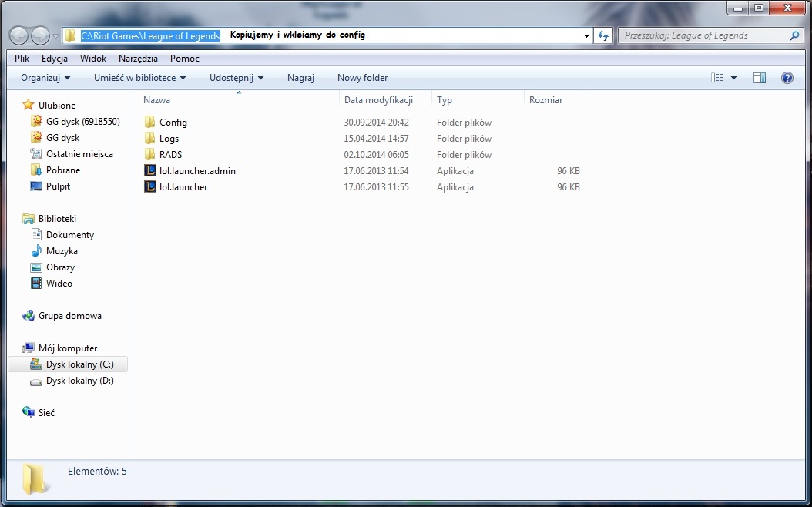Expand the Organizuj dropdown
The image size is (812, 507).
tap(45, 78)
